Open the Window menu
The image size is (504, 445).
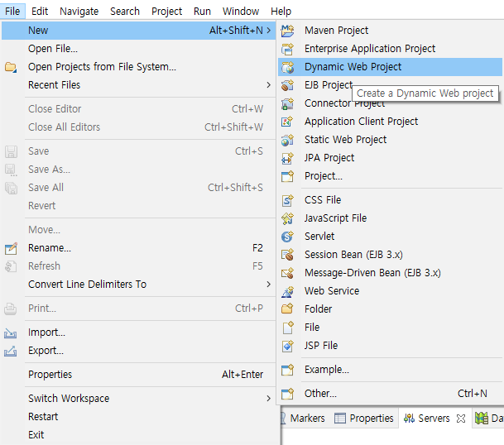241,12
